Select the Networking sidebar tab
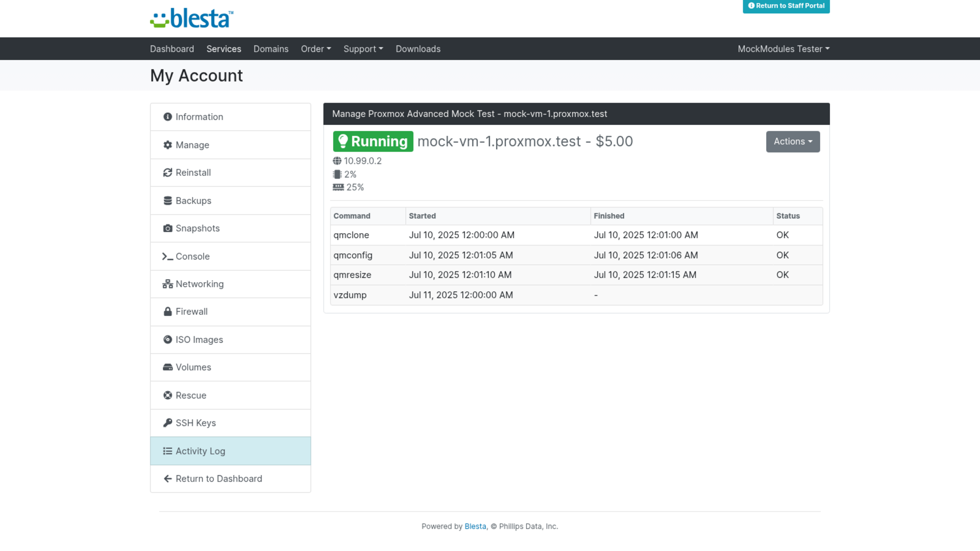Image resolution: width=980 pixels, height=551 pixels. click(231, 284)
